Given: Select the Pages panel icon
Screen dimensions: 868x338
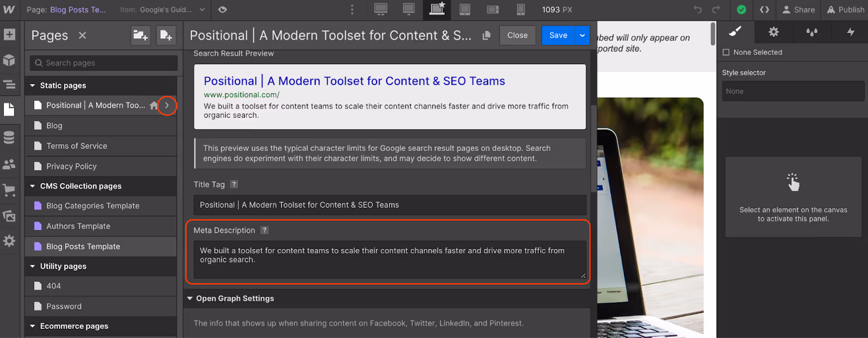Looking at the screenshot, I should point(9,109).
